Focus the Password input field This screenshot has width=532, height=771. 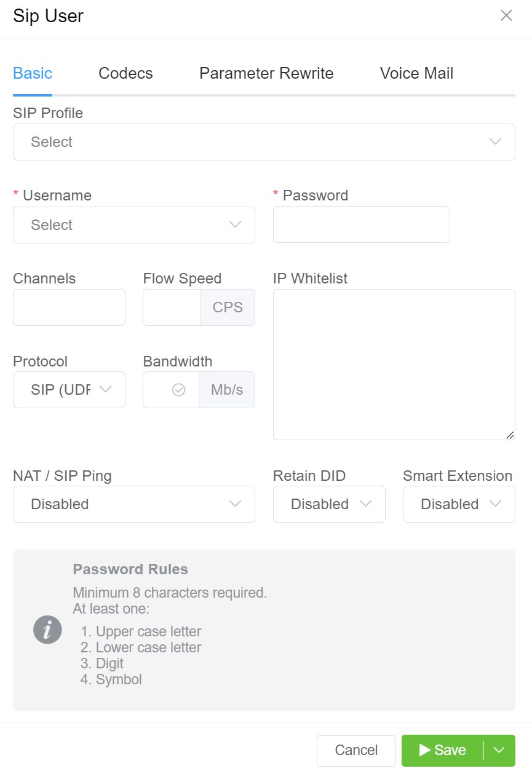tap(361, 224)
